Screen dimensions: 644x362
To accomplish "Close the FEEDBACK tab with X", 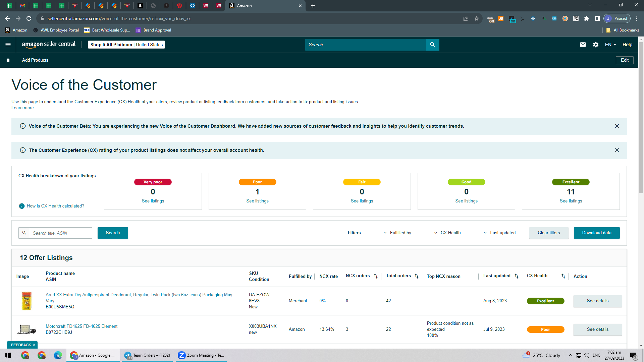I will [34, 345].
